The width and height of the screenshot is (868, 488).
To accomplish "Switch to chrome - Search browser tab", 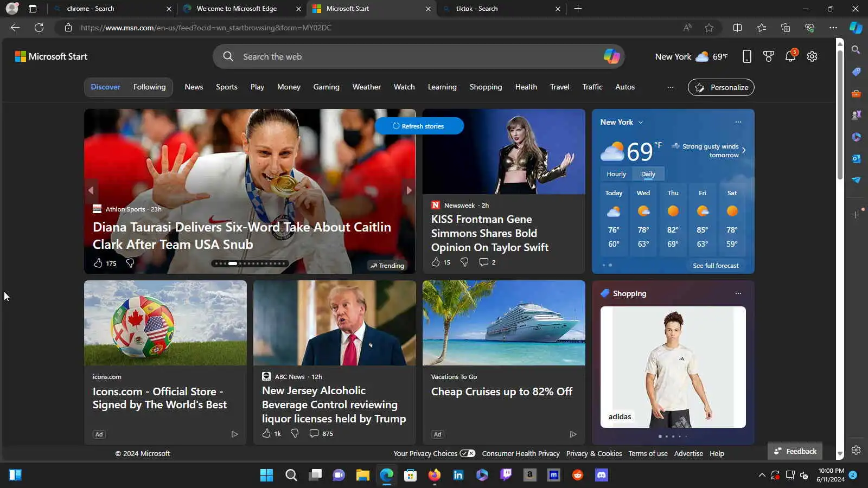I will point(112,9).
